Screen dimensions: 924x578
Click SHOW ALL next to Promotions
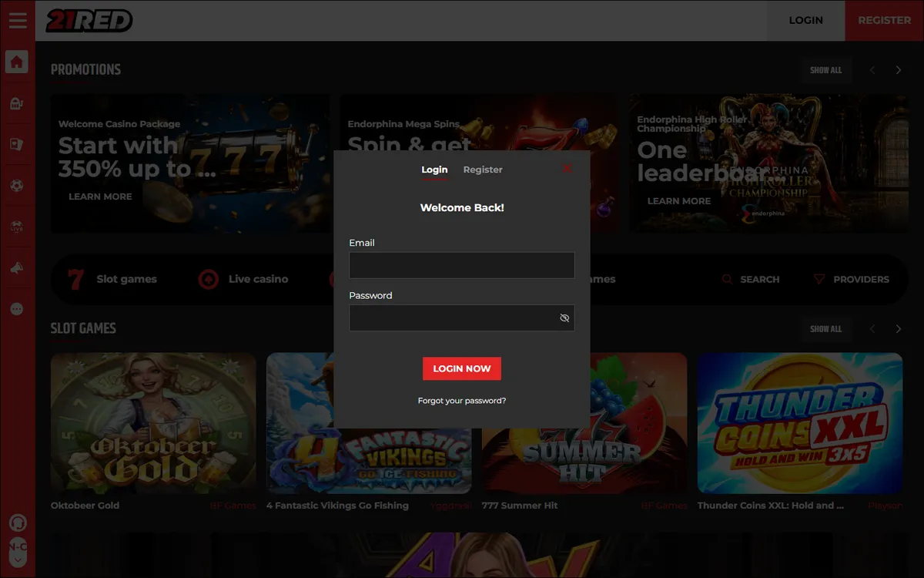825,70
